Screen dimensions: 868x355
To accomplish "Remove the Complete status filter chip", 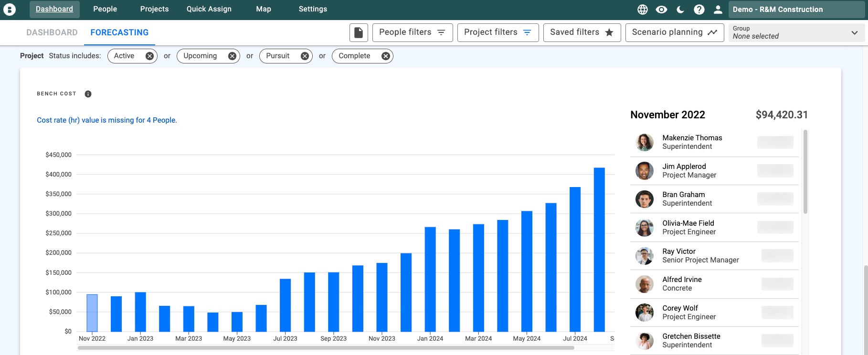I will point(386,56).
